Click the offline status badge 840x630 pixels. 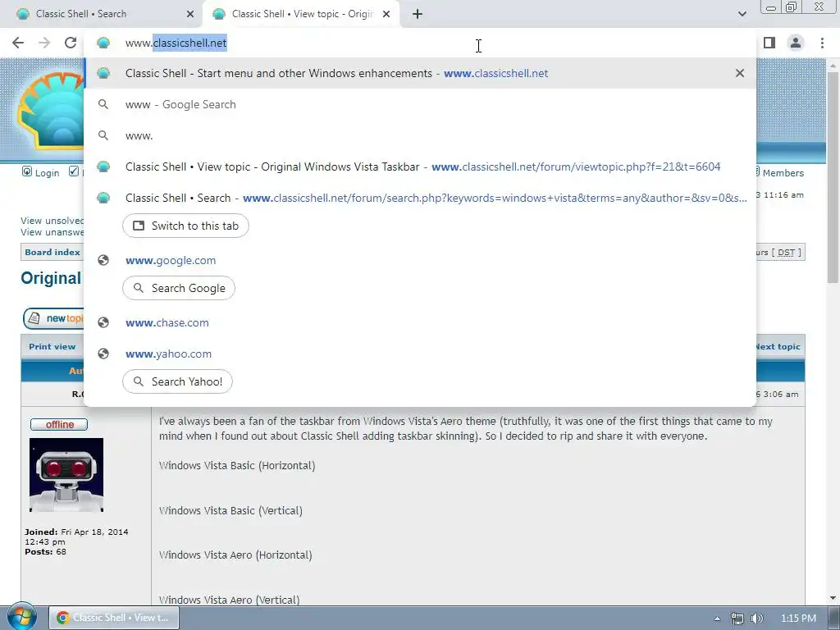59,424
